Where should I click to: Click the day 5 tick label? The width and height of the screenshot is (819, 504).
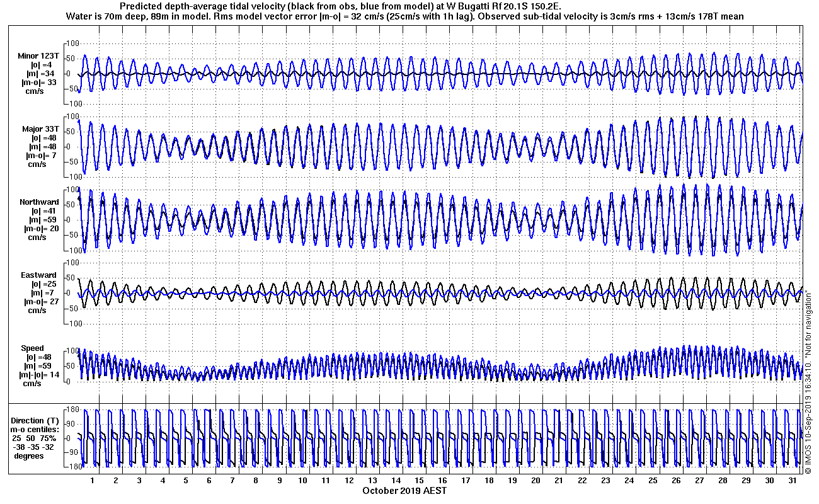pos(186,480)
